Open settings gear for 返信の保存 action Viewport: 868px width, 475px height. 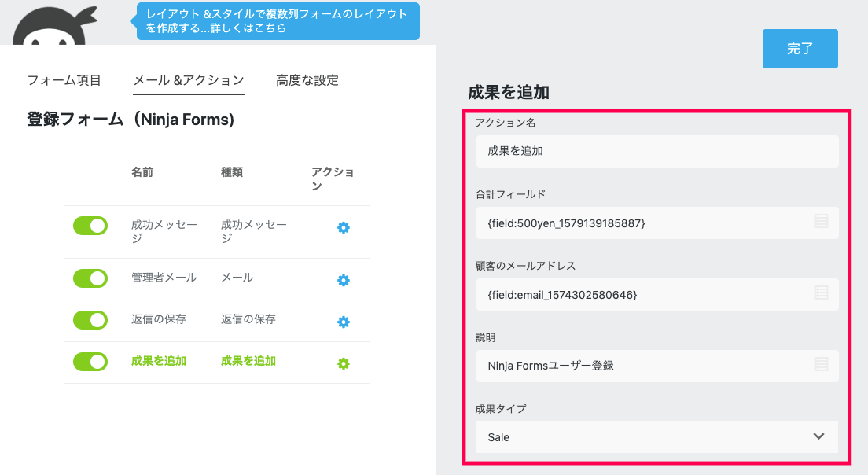point(344,322)
